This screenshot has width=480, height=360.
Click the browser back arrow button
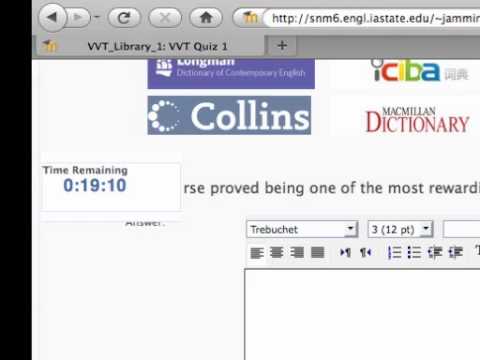point(52,17)
